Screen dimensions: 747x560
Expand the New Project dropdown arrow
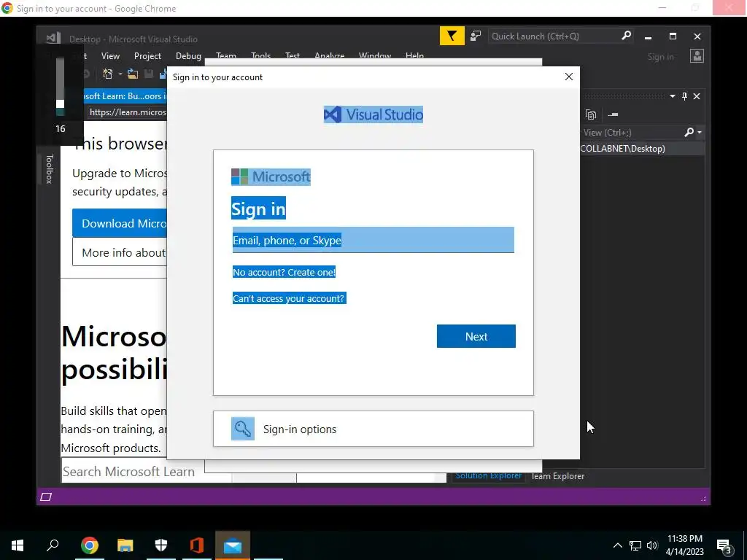[x=120, y=74]
